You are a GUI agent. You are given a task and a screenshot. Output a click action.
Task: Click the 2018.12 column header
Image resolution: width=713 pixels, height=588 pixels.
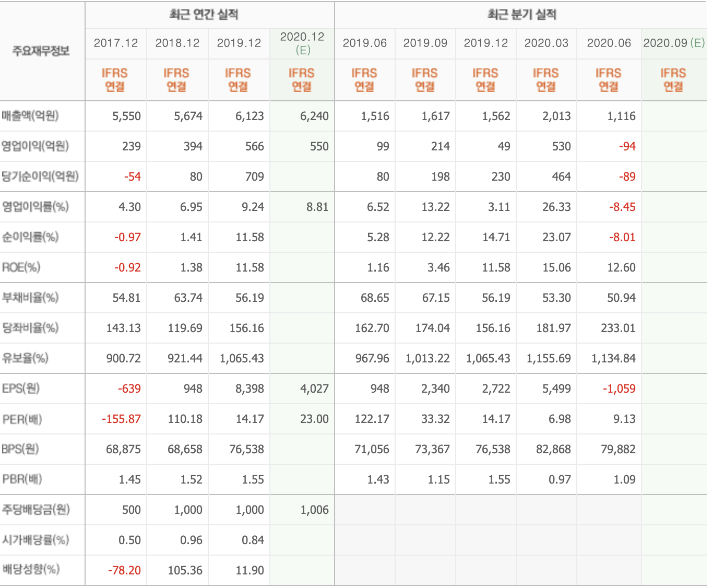pos(177,43)
